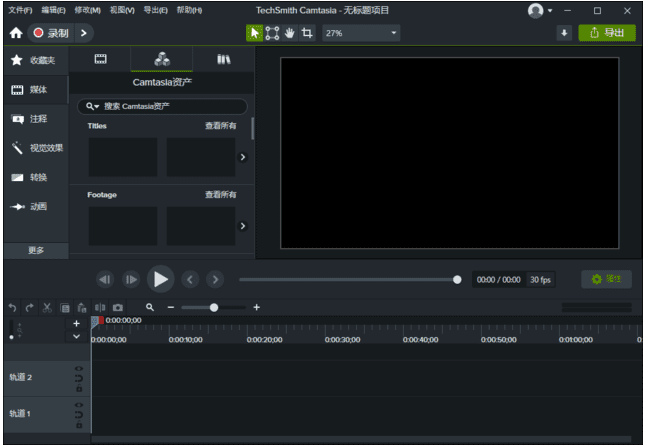Image resolution: width=645 pixels, height=448 pixels.
Task: Jump to previous clip with left chevron
Action: [190, 280]
